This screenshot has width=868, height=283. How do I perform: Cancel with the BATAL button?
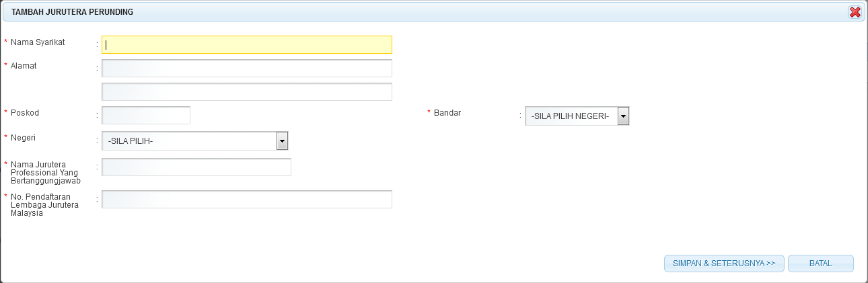[821, 264]
